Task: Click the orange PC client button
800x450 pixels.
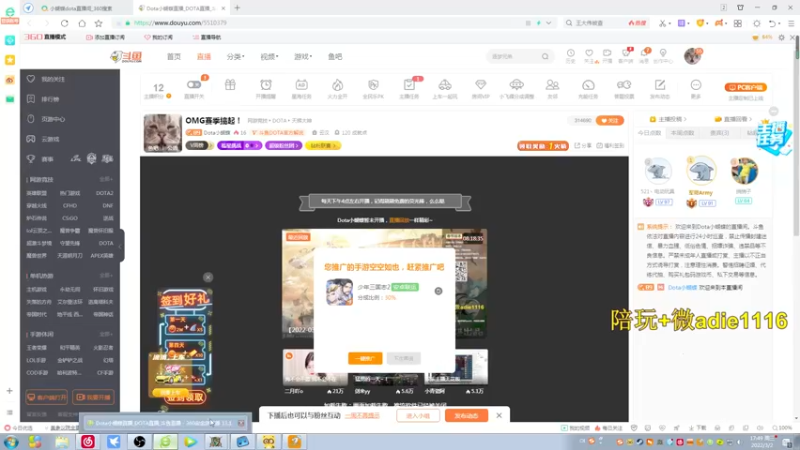Action: click(x=746, y=87)
